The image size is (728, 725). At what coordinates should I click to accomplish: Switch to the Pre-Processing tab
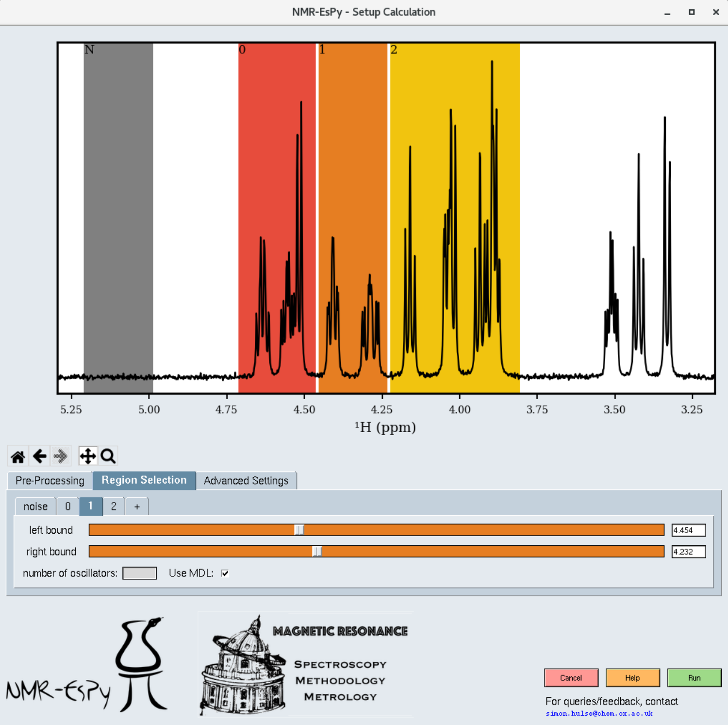[x=50, y=480]
